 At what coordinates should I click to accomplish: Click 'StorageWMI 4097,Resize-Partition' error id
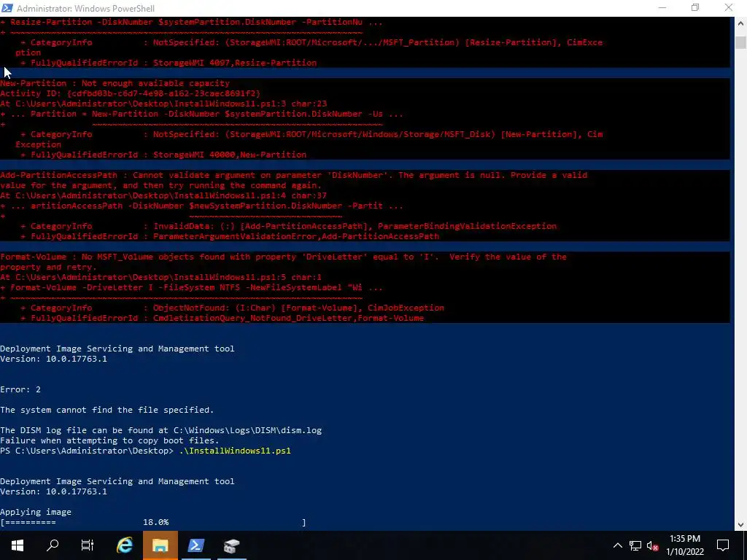[x=235, y=63]
